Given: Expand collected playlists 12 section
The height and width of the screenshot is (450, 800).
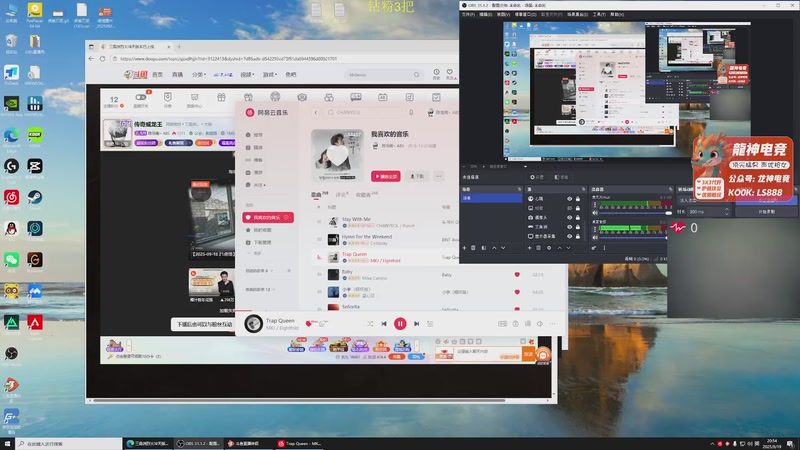Looking at the screenshot, I should click(260, 289).
